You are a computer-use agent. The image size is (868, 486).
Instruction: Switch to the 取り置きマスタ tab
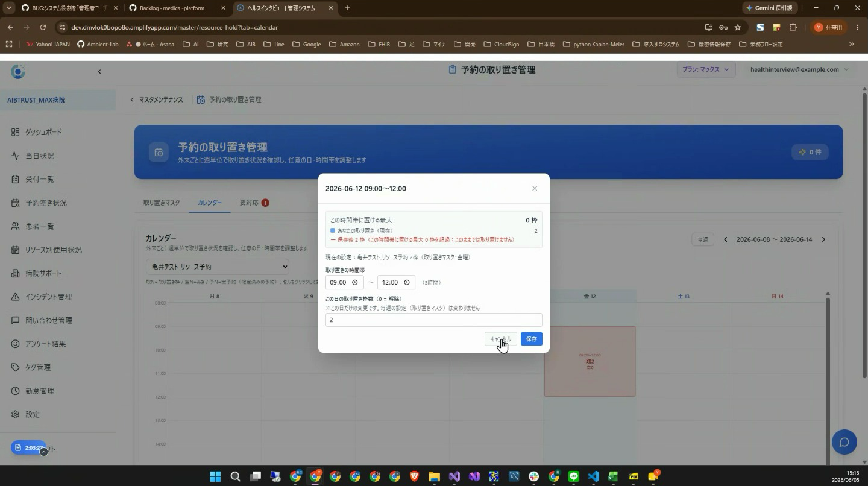click(x=162, y=203)
